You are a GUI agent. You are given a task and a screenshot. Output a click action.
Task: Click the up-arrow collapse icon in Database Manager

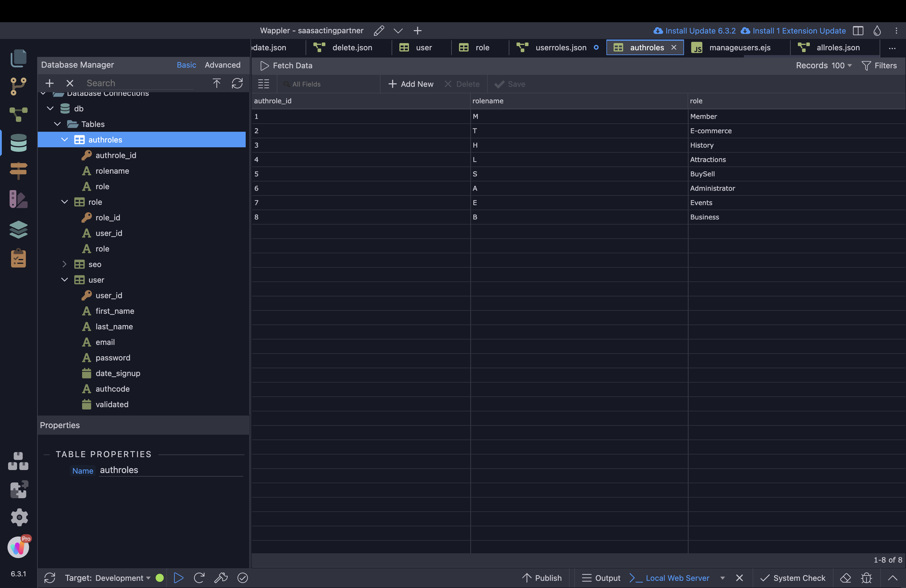217,83
